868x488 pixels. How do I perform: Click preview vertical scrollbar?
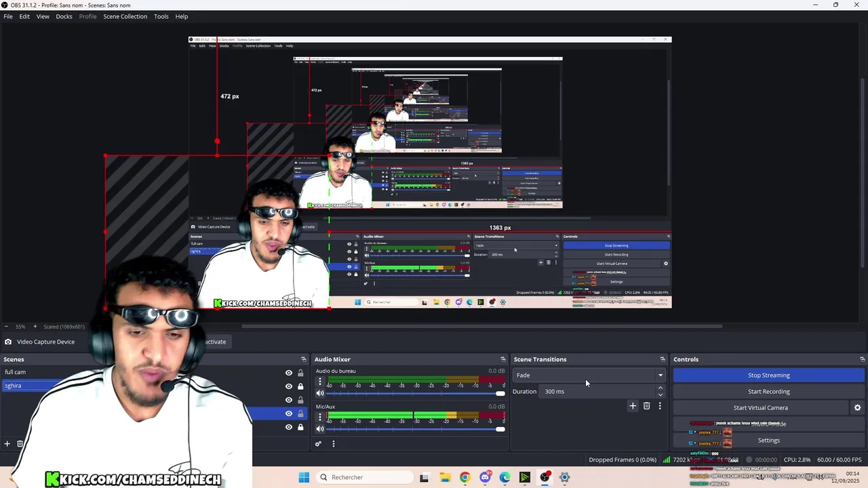coord(863,175)
